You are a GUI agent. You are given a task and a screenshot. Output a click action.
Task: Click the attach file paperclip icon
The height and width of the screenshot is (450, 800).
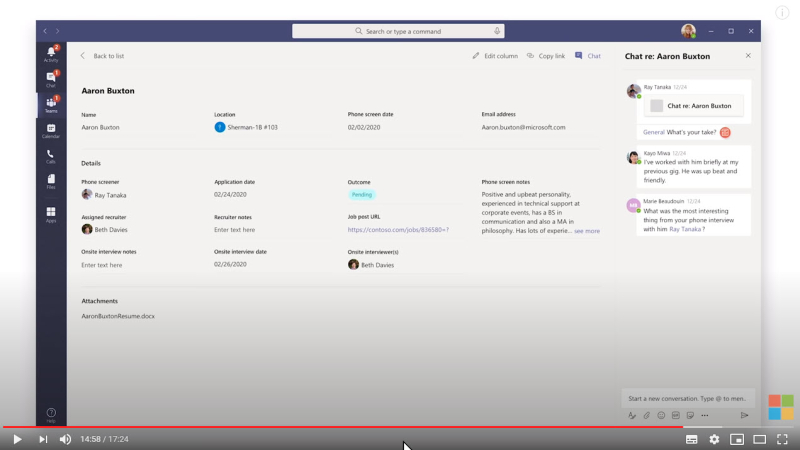[x=647, y=415]
